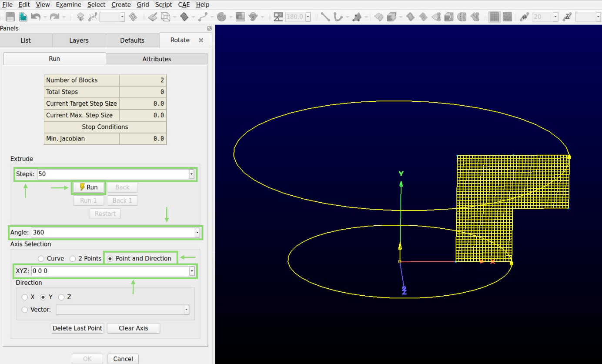Click the cube wireframe toolbar icon
This screenshot has width=602, height=364.
tap(165, 17)
